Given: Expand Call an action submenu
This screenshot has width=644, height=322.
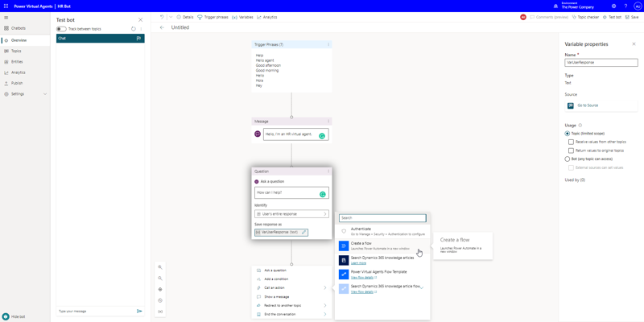Looking at the screenshot, I should point(325,288).
